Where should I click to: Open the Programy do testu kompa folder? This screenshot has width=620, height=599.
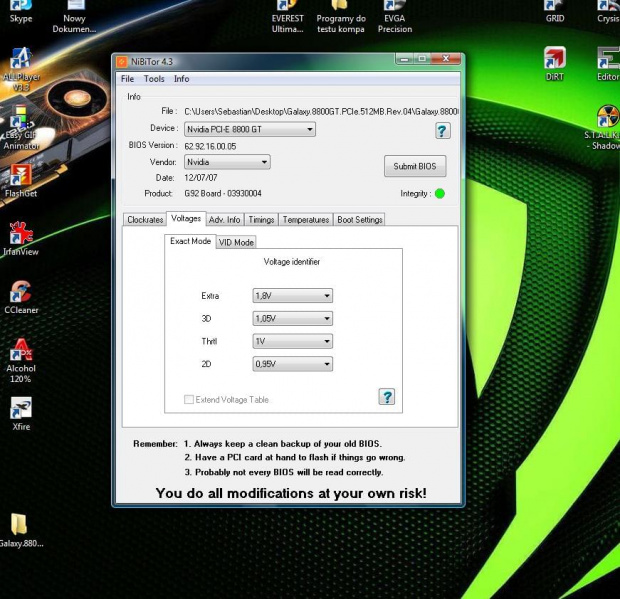click(x=341, y=16)
